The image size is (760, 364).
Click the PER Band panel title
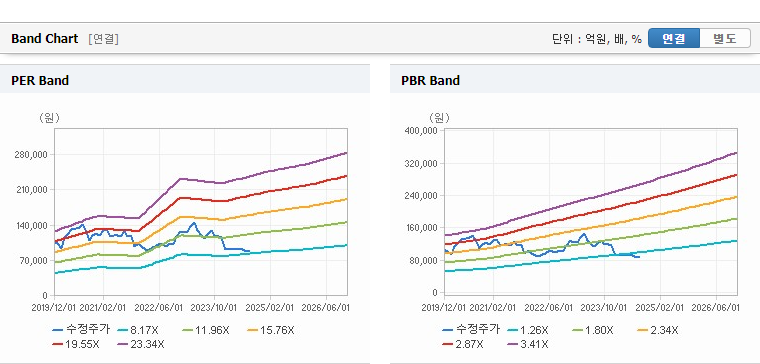(40, 80)
